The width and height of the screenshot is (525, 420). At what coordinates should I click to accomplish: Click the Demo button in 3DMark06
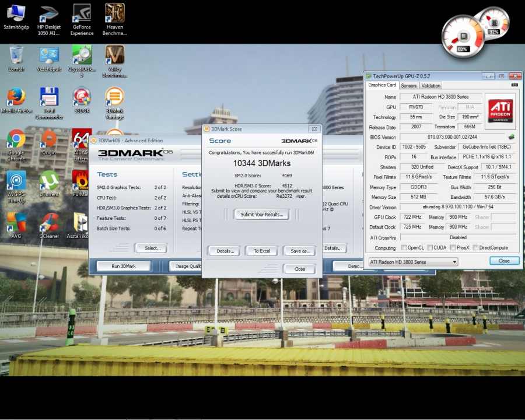point(348,266)
